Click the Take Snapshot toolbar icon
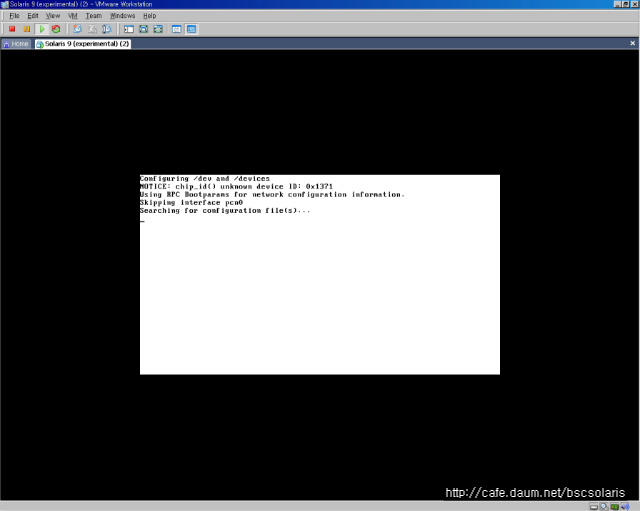Screen dimensions: 640x511 click(x=77, y=29)
